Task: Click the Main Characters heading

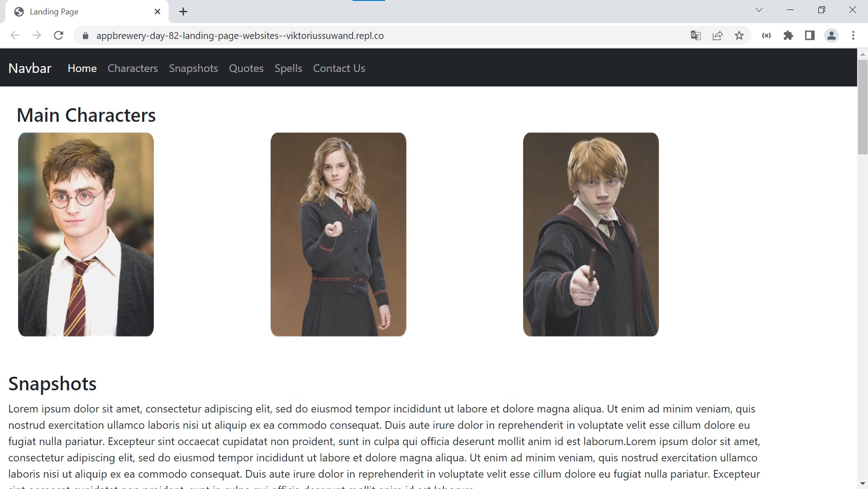Action: pos(86,115)
